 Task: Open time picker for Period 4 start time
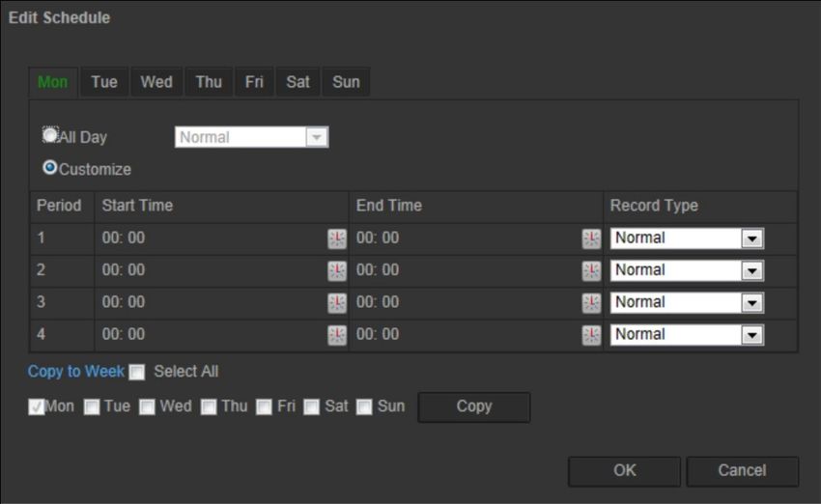(337, 335)
